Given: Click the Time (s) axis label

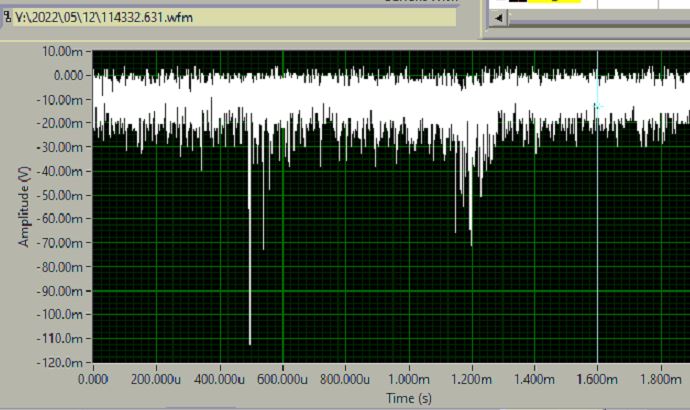Looking at the screenshot, I should point(409,398).
